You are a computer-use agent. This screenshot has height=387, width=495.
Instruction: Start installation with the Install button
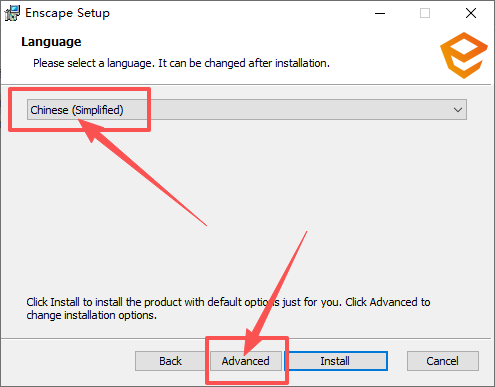click(x=335, y=361)
